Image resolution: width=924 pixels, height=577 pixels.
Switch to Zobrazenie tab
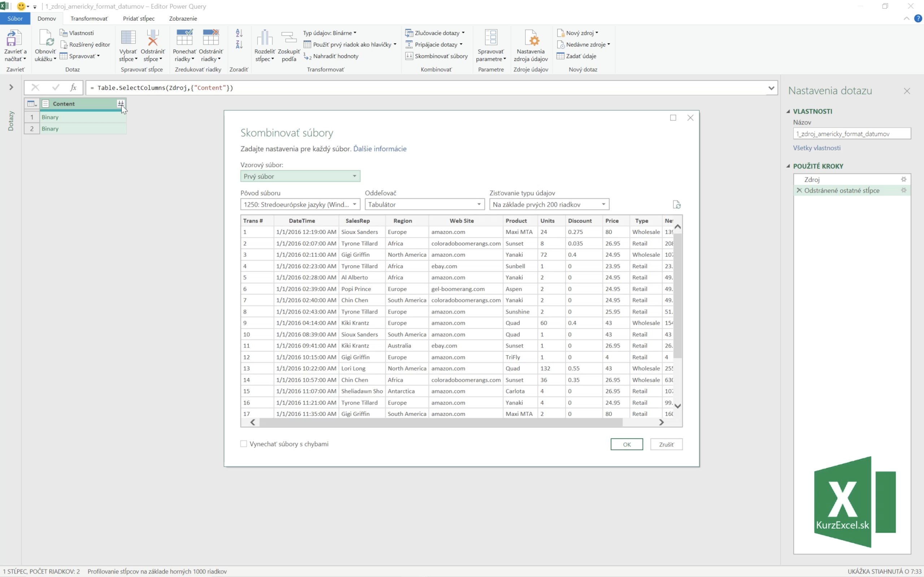pyautogui.click(x=183, y=18)
